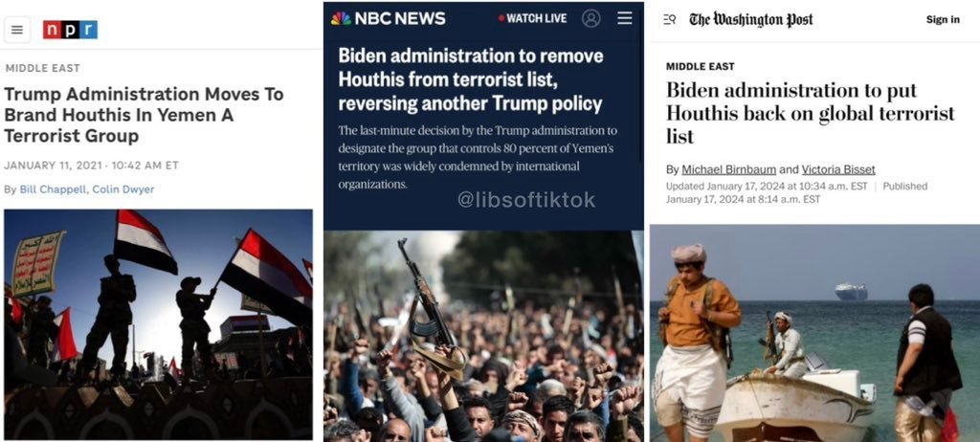Click Sign in on Washington Post
Viewport: 980px width, 442px height.
(943, 19)
